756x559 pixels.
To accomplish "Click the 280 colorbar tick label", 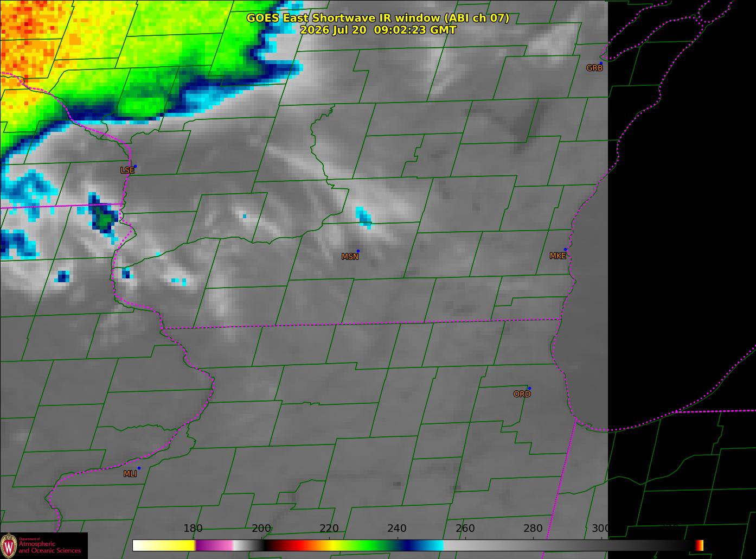I will coord(533,528).
